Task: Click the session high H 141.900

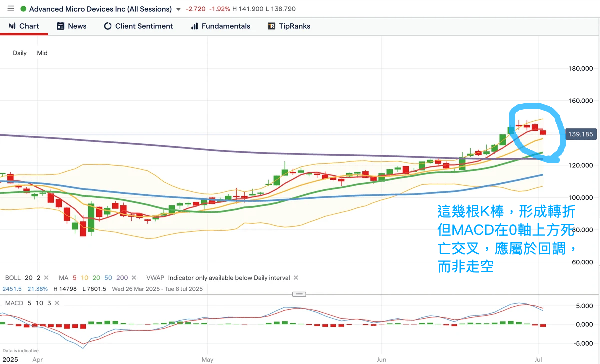Action: (x=248, y=9)
